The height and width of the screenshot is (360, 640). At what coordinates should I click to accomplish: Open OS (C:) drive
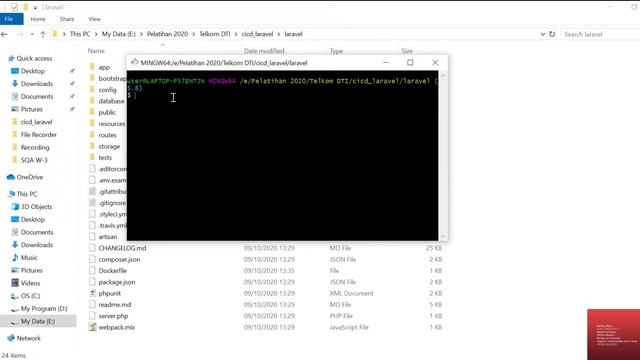[x=30, y=296]
